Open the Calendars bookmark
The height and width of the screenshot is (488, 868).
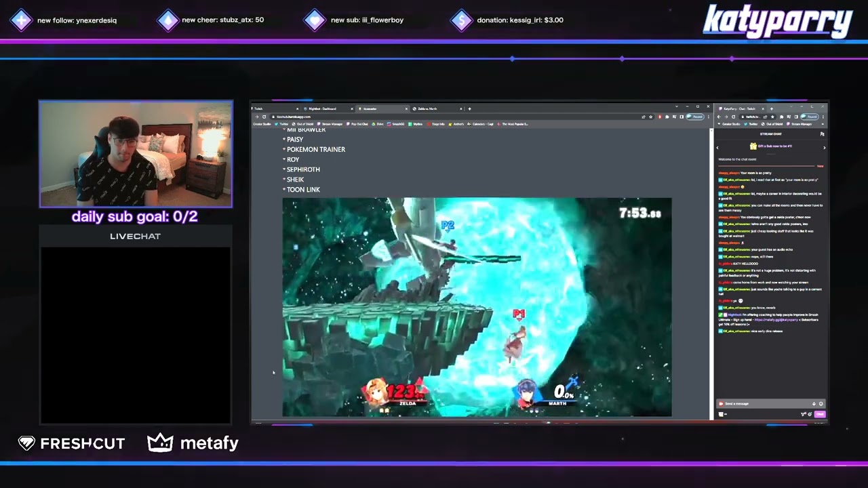479,124
